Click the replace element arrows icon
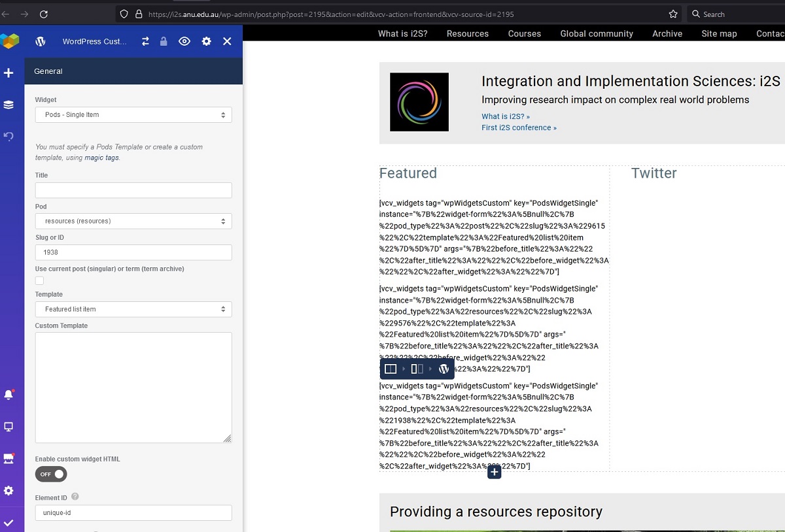 [145, 41]
